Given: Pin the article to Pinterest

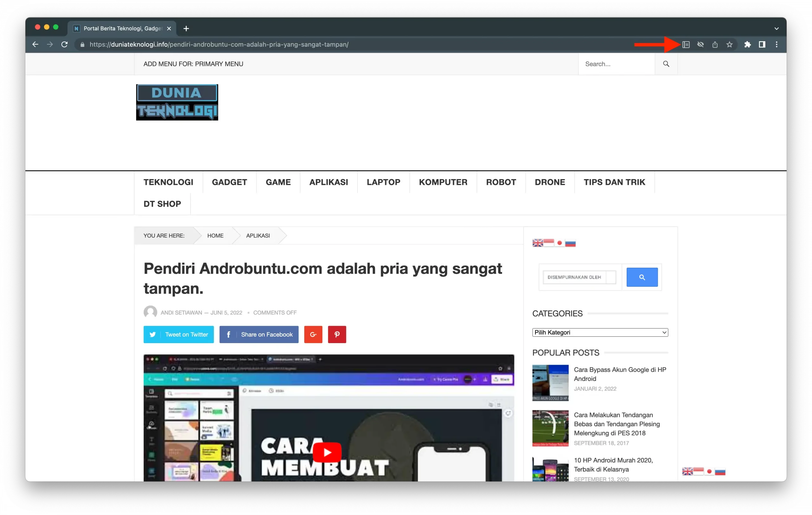Looking at the screenshot, I should (337, 334).
